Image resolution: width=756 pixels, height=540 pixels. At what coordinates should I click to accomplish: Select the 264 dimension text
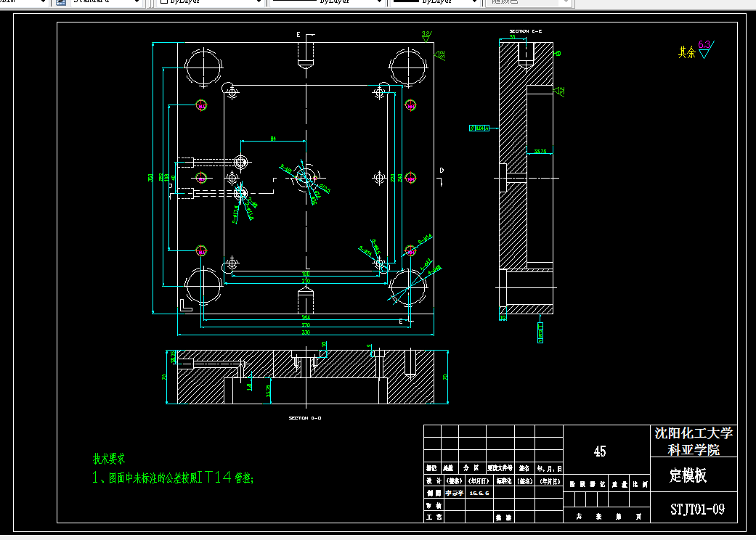306,318
